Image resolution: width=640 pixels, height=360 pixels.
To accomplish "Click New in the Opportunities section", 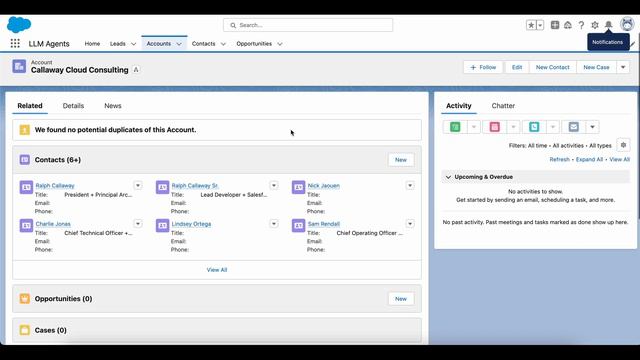I will coord(401,299).
